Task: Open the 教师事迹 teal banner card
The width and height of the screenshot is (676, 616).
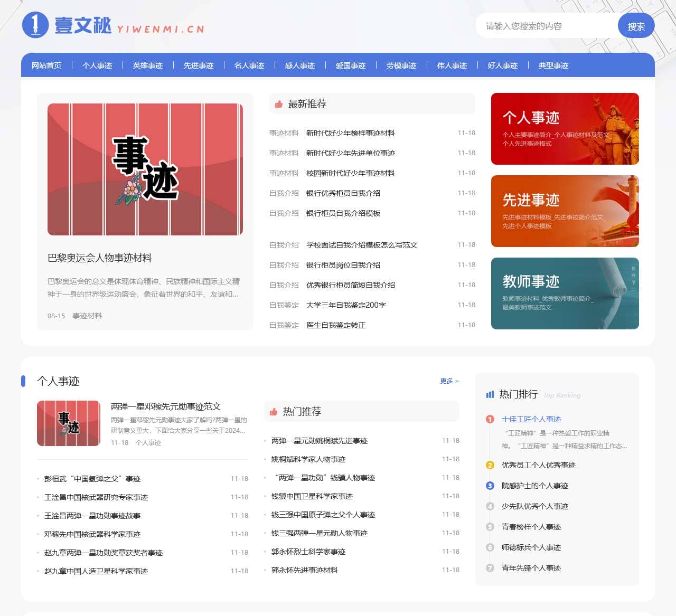Action: (x=565, y=293)
